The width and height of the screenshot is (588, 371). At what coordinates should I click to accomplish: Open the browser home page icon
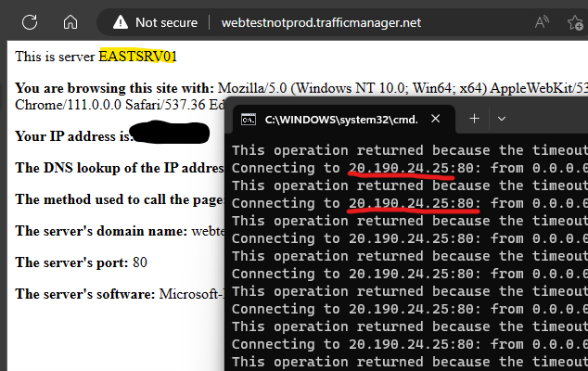pos(70,22)
